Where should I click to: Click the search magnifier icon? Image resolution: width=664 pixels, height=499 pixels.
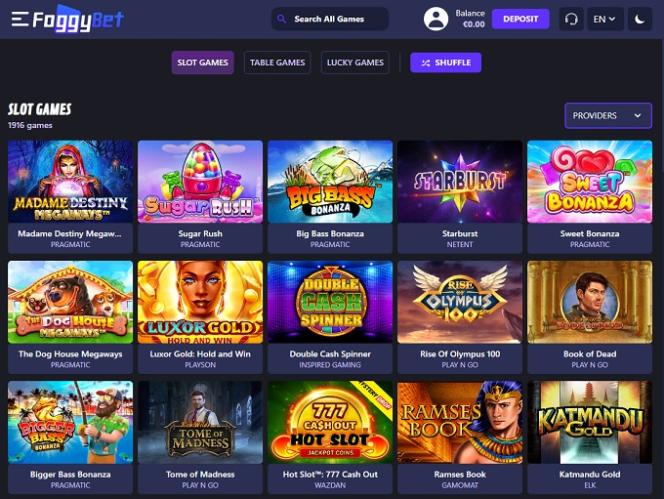(x=281, y=19)
